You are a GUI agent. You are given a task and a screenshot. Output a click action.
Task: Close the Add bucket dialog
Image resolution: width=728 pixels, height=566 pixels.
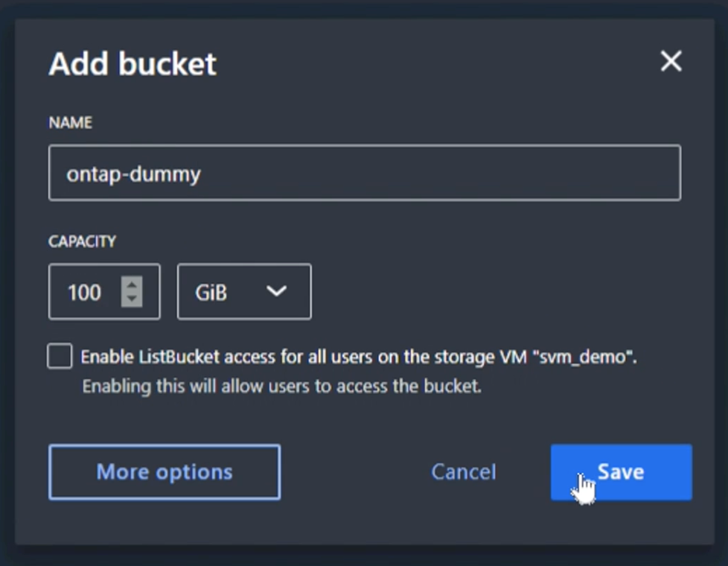(x=671, y=61)
